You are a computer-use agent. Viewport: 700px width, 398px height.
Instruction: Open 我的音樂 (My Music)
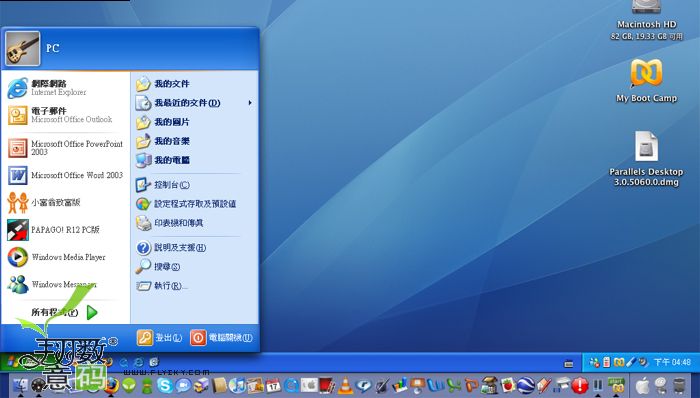[x=162, y=141]
